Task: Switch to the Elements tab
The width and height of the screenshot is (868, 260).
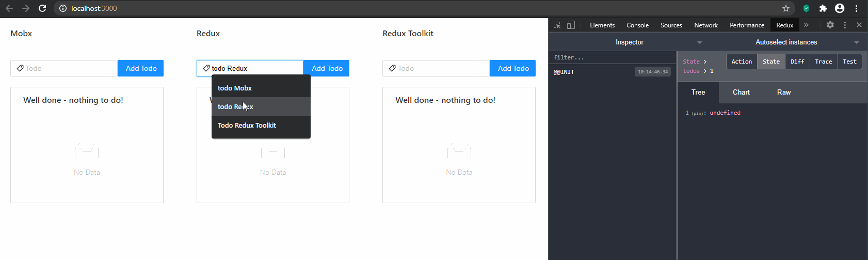Action: [x=602, y=25]
